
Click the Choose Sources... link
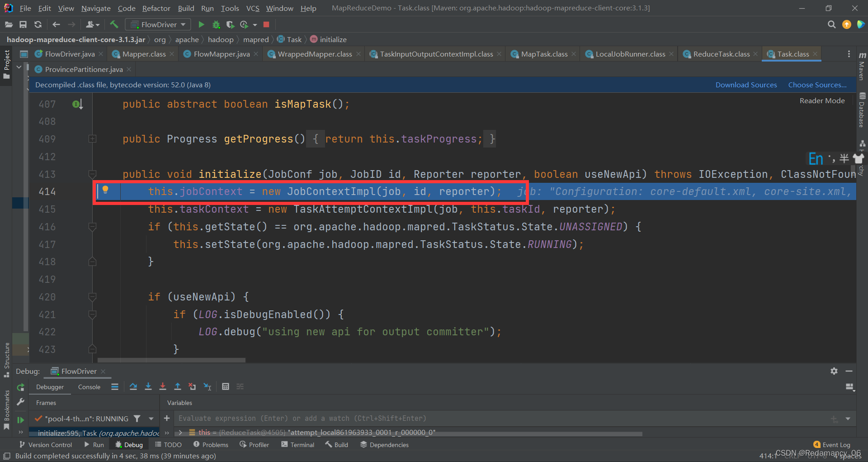point(817,85)
